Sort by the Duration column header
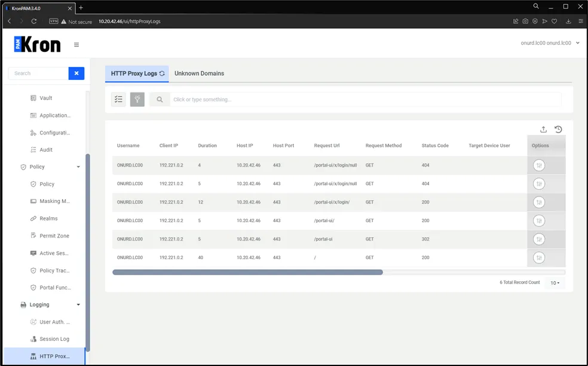Screen dimensions: 588x366 (x=207, y=145)
